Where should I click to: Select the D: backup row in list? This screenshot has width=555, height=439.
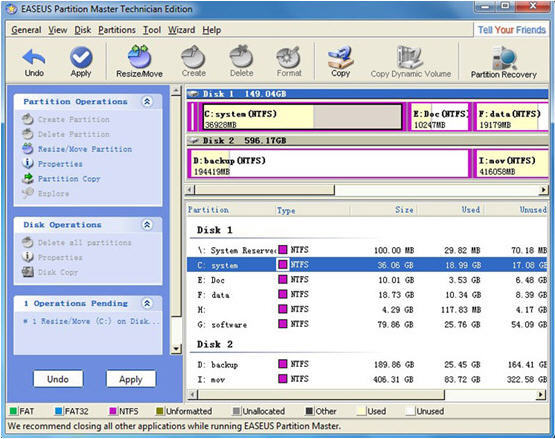367,364
